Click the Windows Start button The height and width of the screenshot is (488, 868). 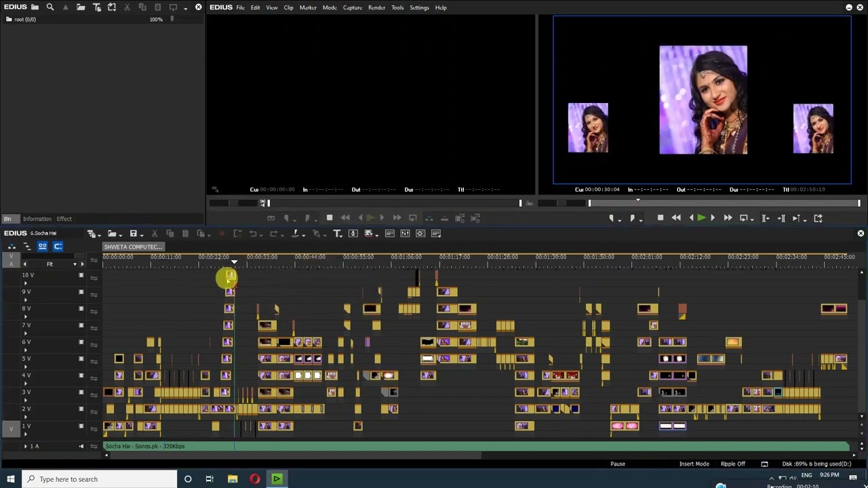click(11, 479)
